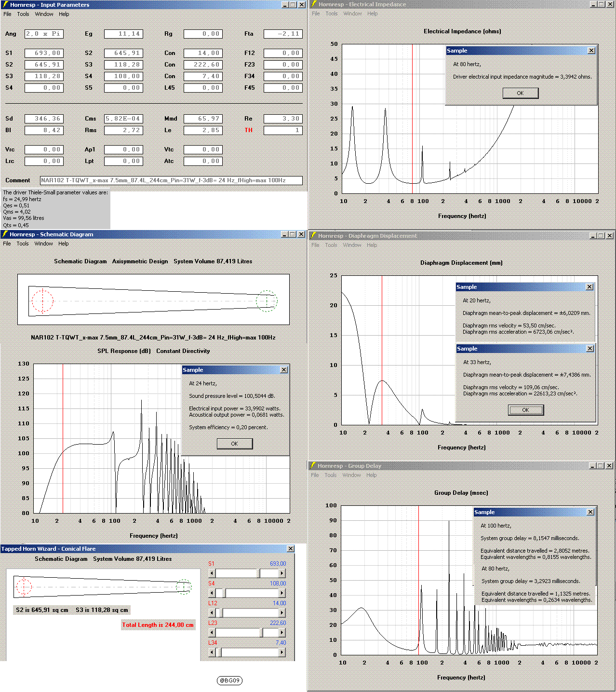
Task: Click the @BG09 label at the bottom
Action: tap(229, 680)
